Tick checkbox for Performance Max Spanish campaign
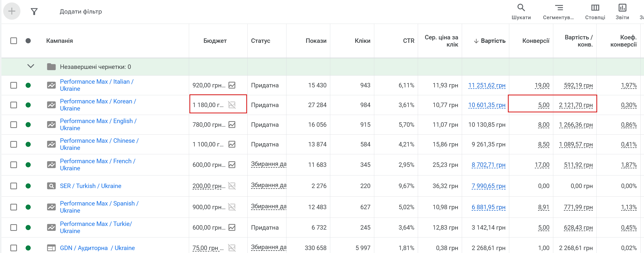Viewport: 644px width, 253px height. click(14, 207)
